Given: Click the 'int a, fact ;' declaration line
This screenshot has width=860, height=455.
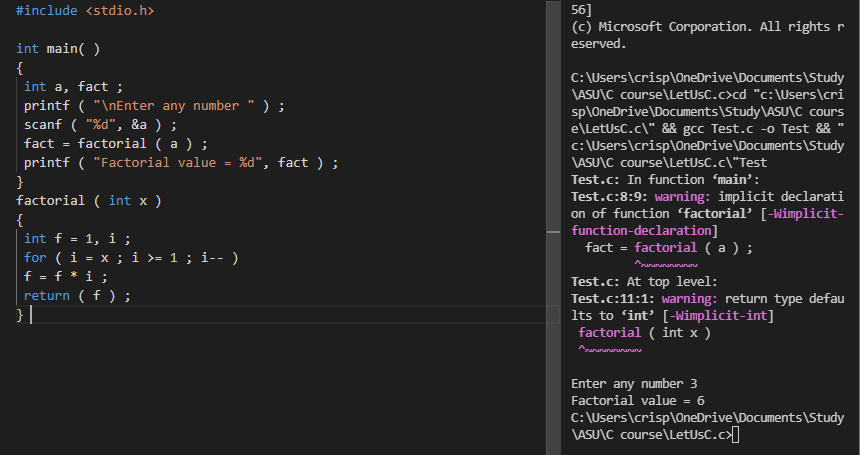Looking at the screenshot, I should (x=73, y=87).
